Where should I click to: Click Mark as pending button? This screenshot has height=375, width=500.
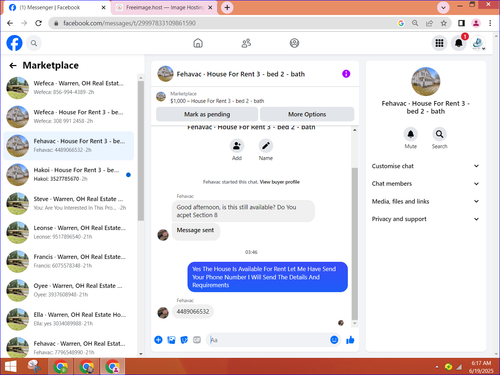click(207, 114)
